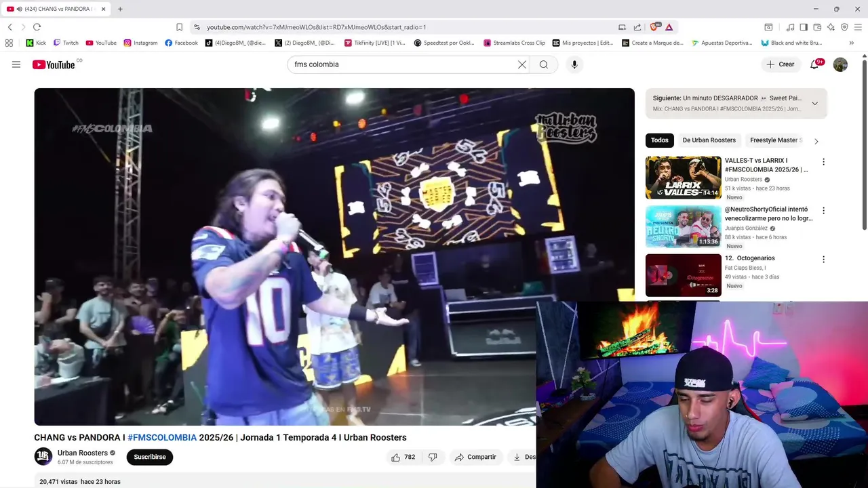868x488 pixels.
Task: Open the Create a Marquee bookmark
Action: pos(652,43)
